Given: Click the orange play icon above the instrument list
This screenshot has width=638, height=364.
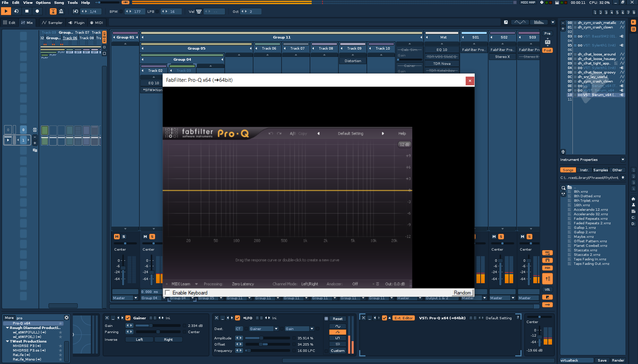Looking at the screenshot, I should 633,22.
